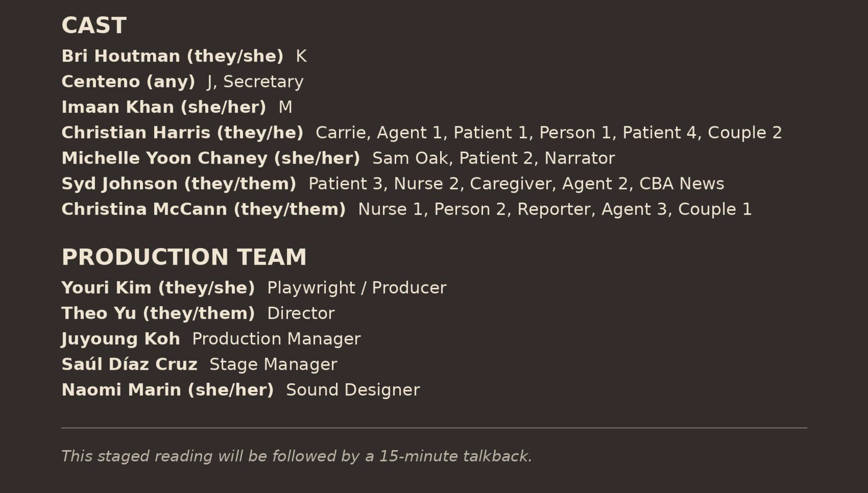This screenshot has width=868, height=493.
Task: Click the 'Nurse 1, Person 2' roles text
Action: [x=554, y=209]
